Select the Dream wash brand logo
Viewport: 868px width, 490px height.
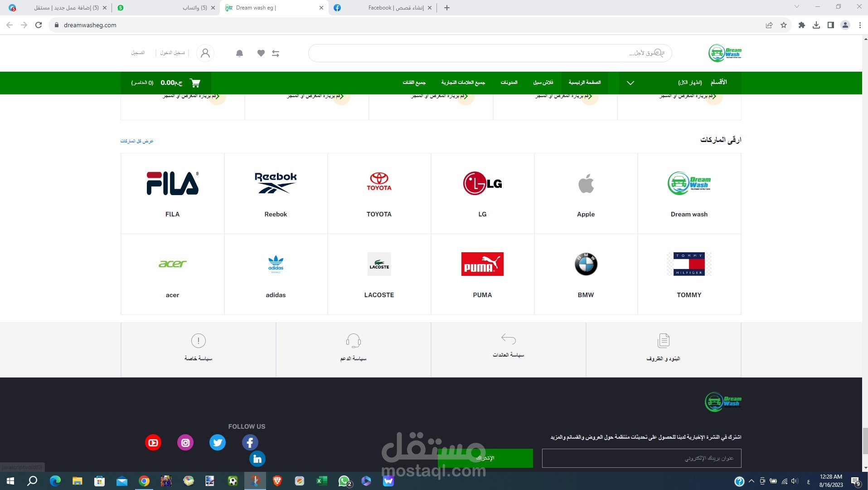pyautogui.click(x=689, y=183)
